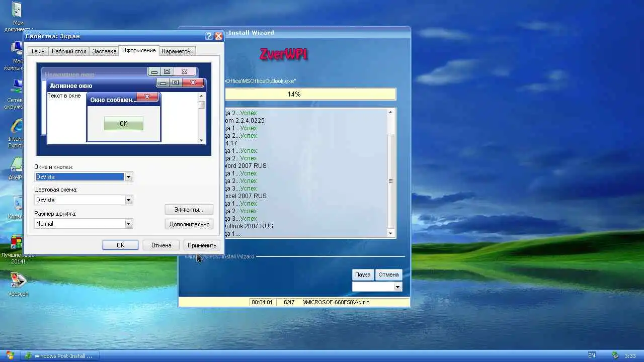Click the green tray icon near clock
Image resolution: width=644 pixels, height=362 pixels.
(x=615, y=355)
